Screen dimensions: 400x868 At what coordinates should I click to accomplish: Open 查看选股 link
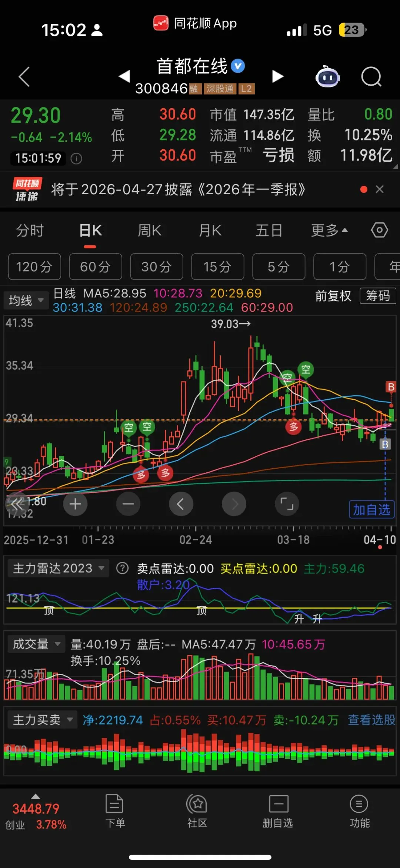tap(371, 720)
